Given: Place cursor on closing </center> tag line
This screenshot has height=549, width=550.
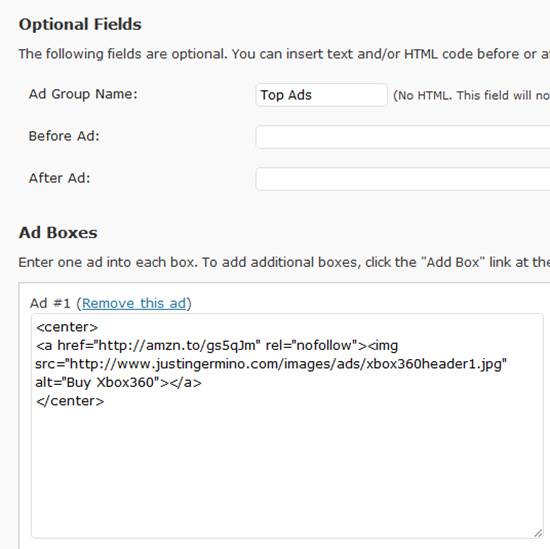Looking at the screenshot, I should tap(70, 401).
